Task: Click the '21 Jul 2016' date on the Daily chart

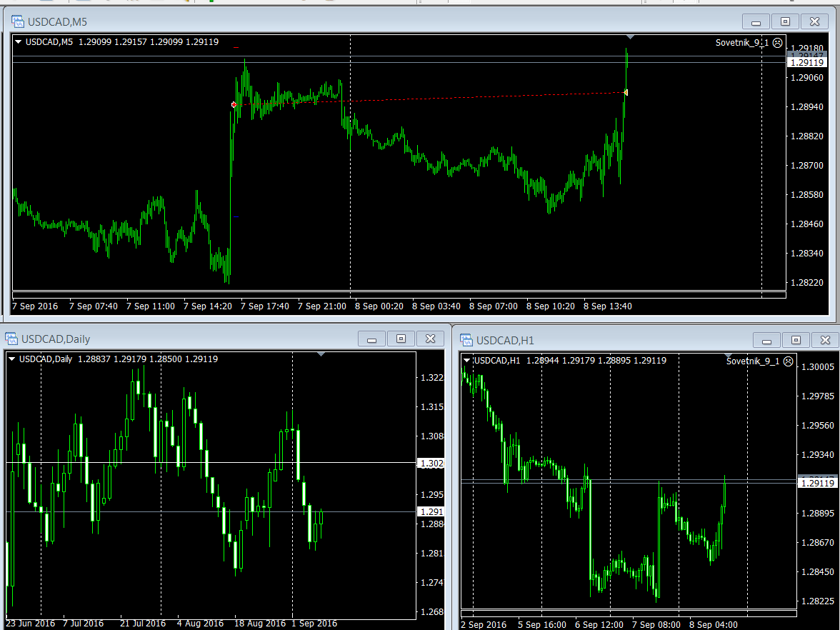Action: (x=143, y=624)
